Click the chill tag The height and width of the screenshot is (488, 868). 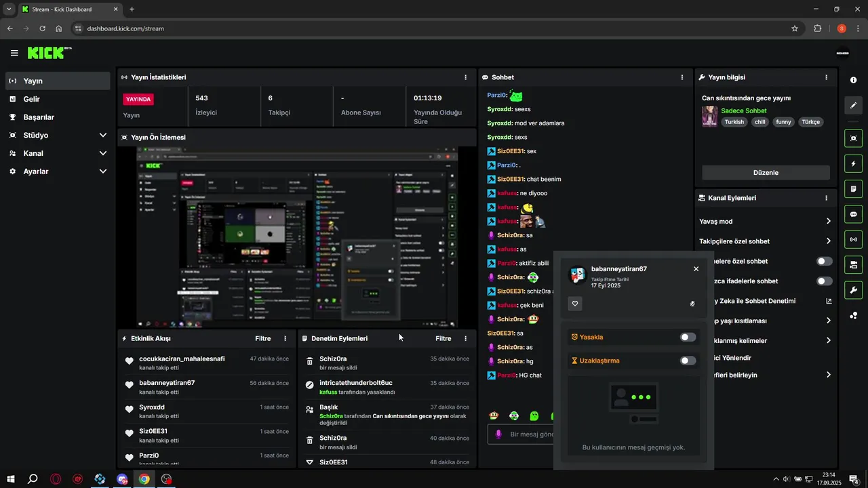click(x=759, y=122)
